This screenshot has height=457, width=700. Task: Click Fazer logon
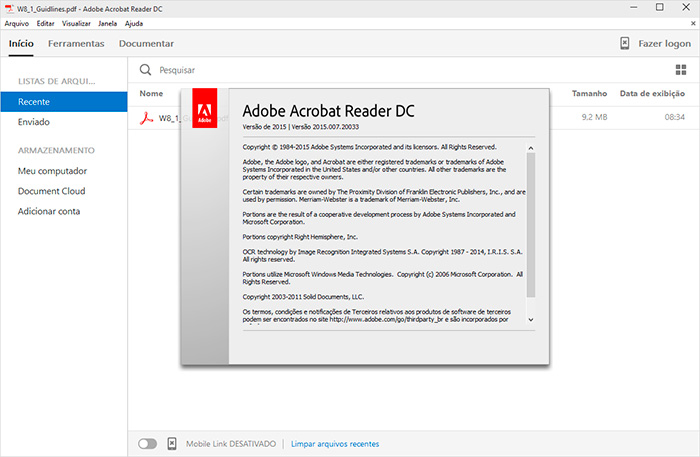point(664,43)
